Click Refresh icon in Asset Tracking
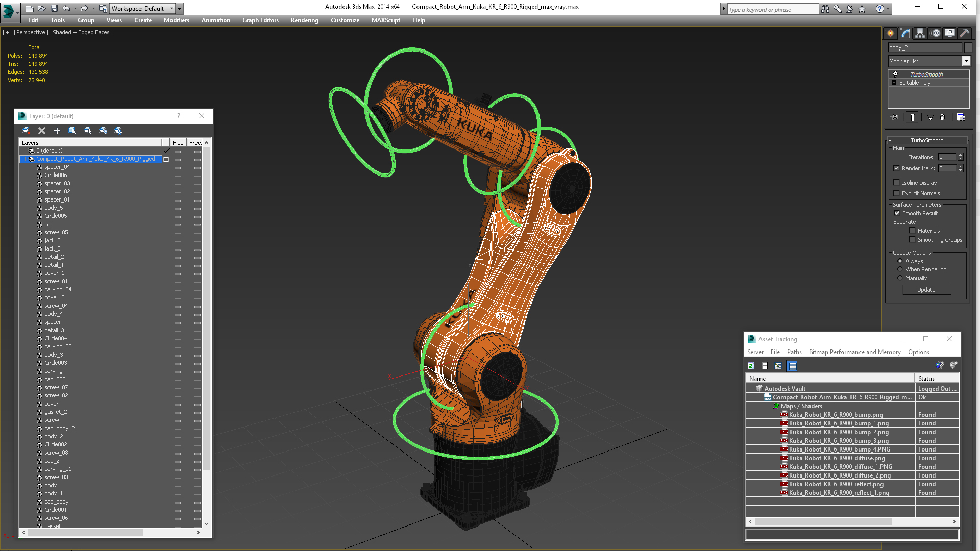980x551 pixels. pos(751,366)
